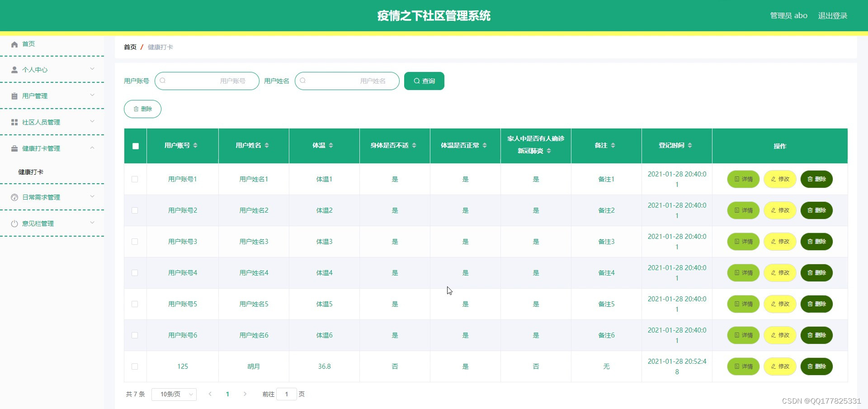The width and height of the screenshot is (868, 409).
Task: Click 退出登录 in the header
Action: [x=833, y=15]
